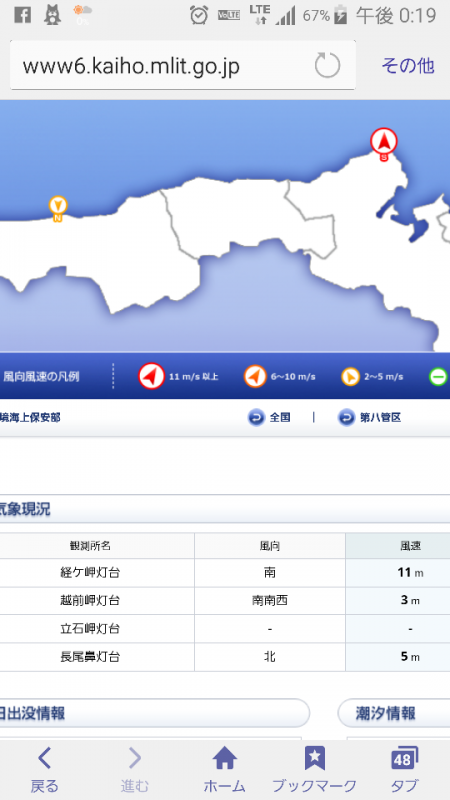Select the 立石岬灯台 row name

coord(90,629)
